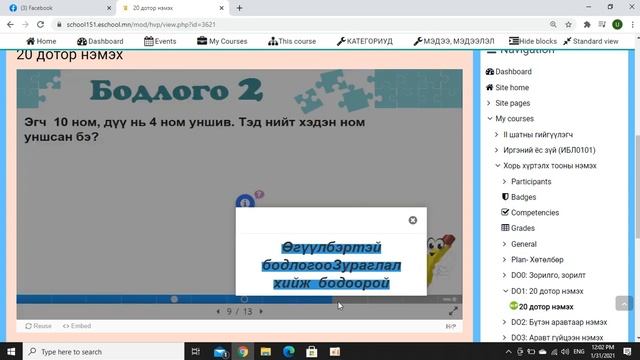Open the volume control in tray
The image size is (640, 360).
[565, 351]
